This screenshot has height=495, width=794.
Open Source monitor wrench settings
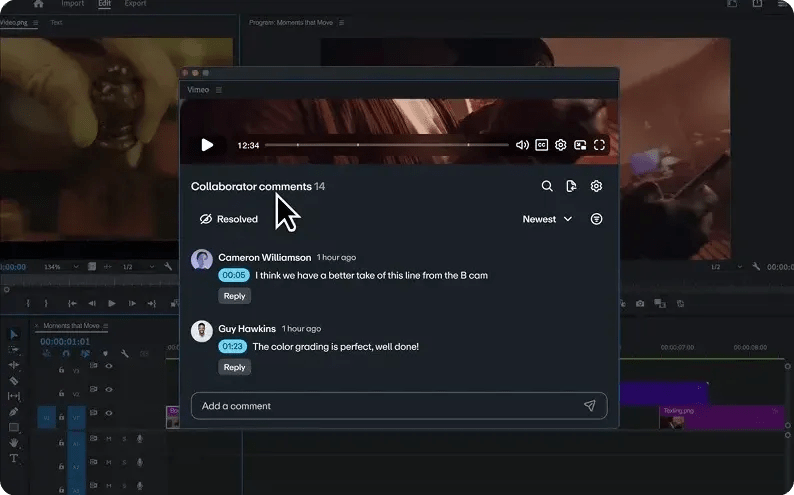[x=168, y=266]
